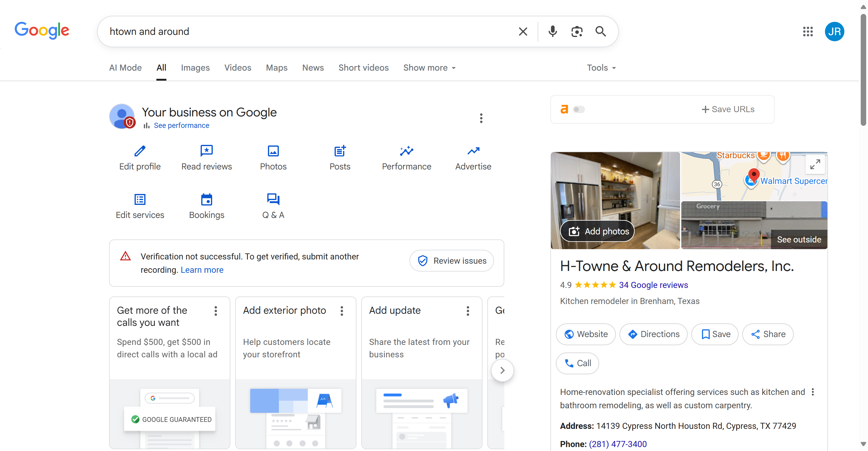Viewport: 868px width, 451px height.
Task: Show next suggestion cards with right chevron
Action: [x=502, y=370]
